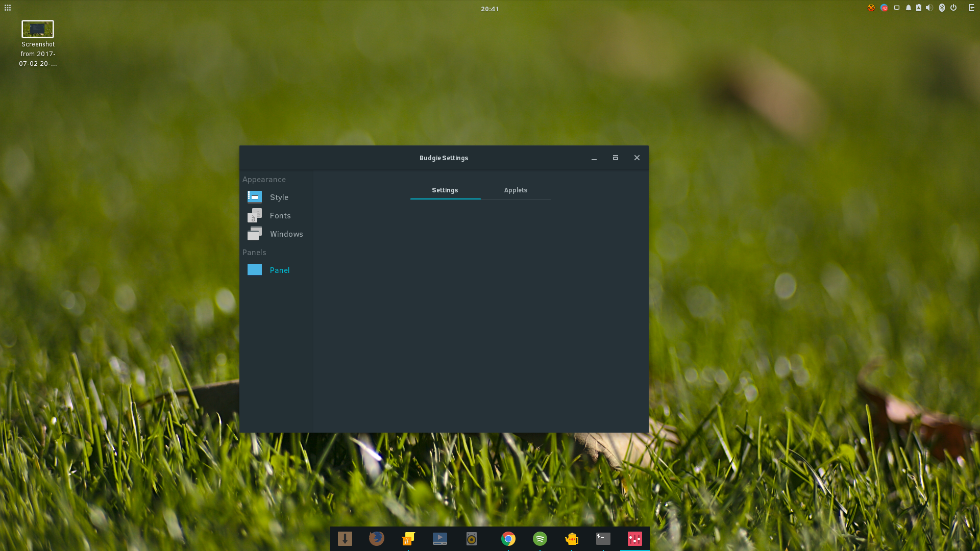
Task: Click the blue Panel icon
Action: coord(255,269)
